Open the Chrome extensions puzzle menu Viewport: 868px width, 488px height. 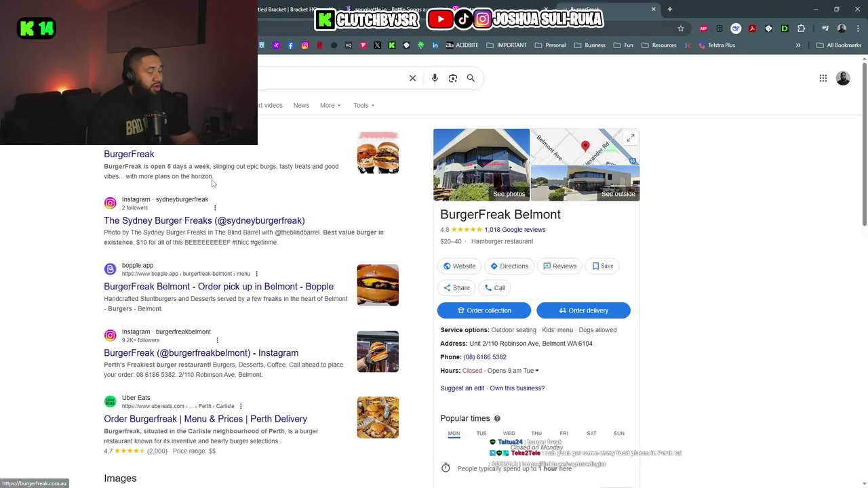[x=802, y=28]
